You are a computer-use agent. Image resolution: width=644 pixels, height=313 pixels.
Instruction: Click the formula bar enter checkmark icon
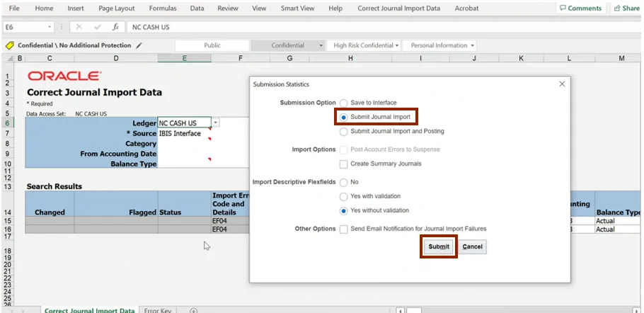click(97, 27)
